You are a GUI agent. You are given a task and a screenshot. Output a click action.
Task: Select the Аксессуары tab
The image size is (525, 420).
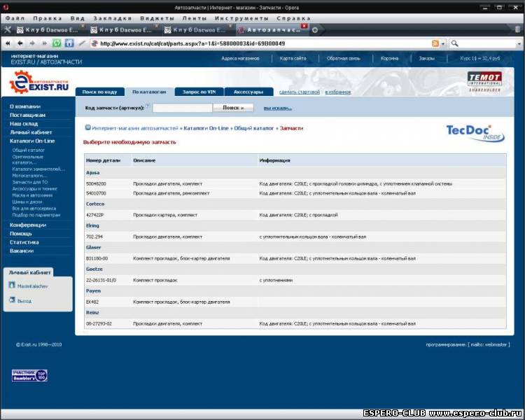[x=248, y=92]
